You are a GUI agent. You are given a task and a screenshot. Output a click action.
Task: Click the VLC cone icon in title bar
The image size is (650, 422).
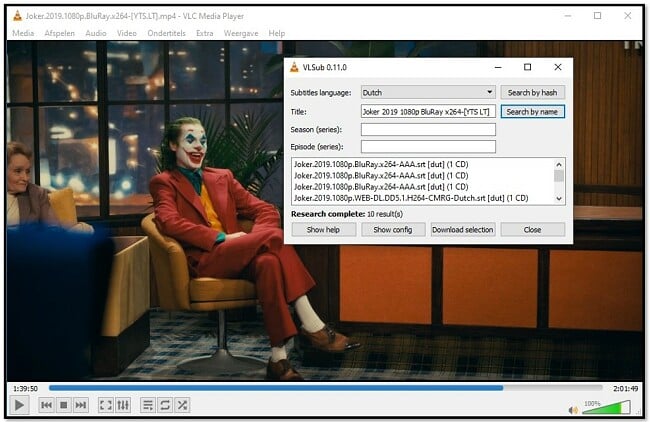17,16
